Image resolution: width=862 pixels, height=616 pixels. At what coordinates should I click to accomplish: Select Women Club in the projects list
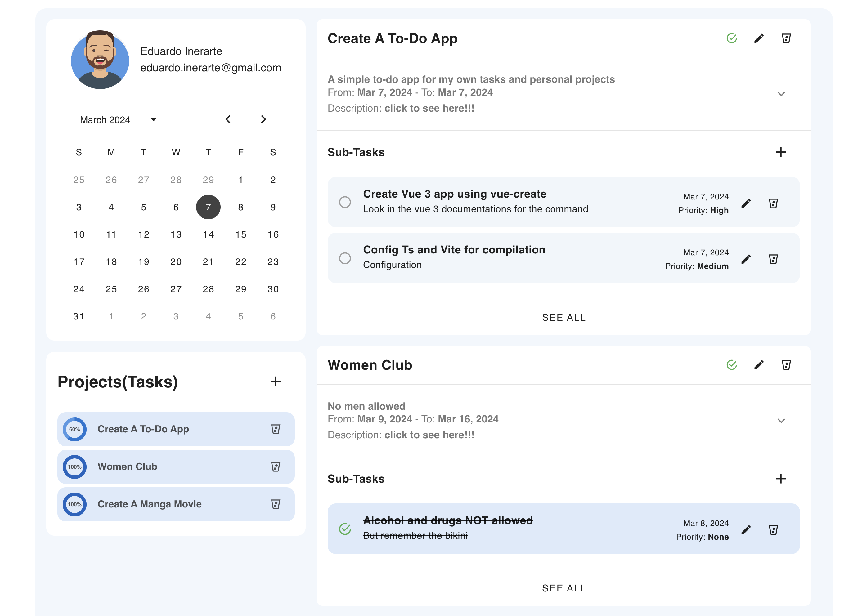(128, 466)
